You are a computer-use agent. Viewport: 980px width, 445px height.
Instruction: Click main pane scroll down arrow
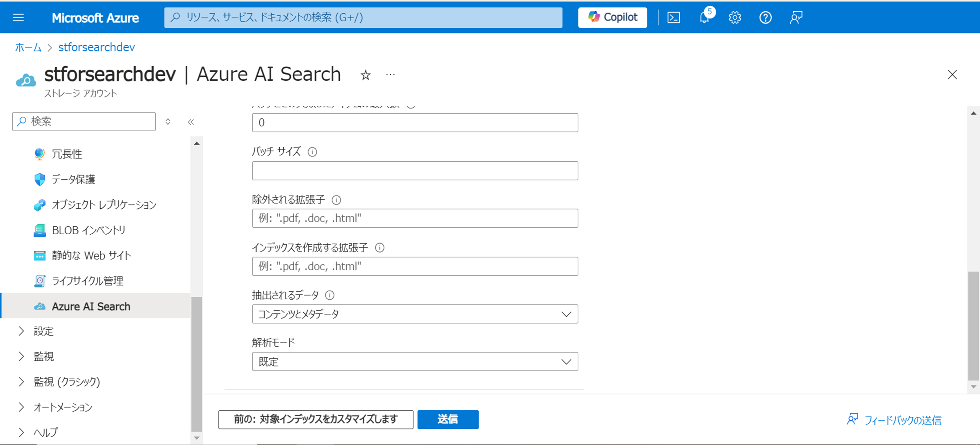coord(973,387)
